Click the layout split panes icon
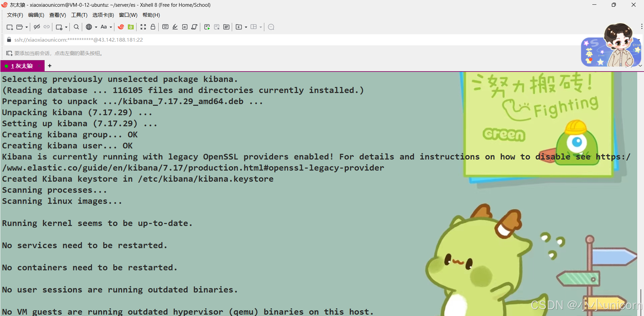The width and height of the screenshot is (644, 316). (x=254, y=27)
